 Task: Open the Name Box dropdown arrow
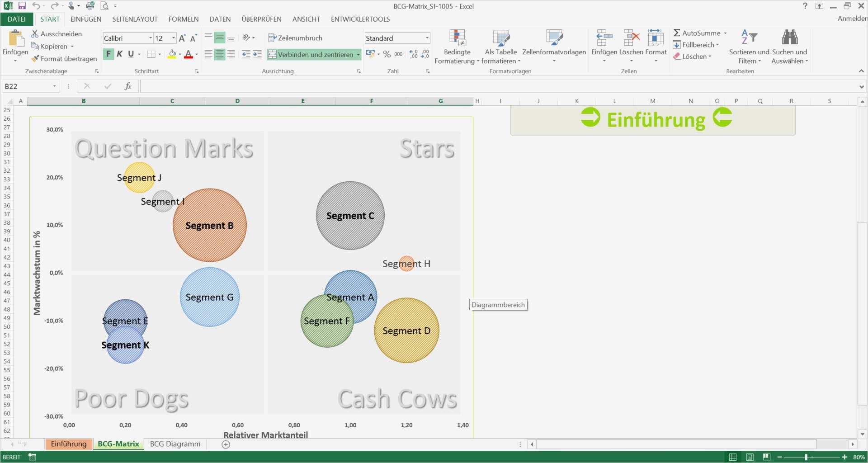pyautogui.click(x=55, y=86)
